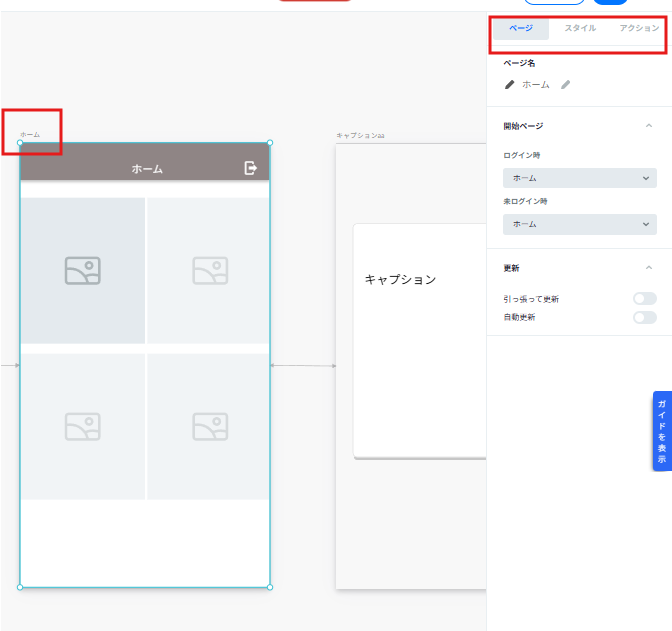Open the アクション tab
The width and height of the screenshot is (672, 631).
tap(639, 28)
